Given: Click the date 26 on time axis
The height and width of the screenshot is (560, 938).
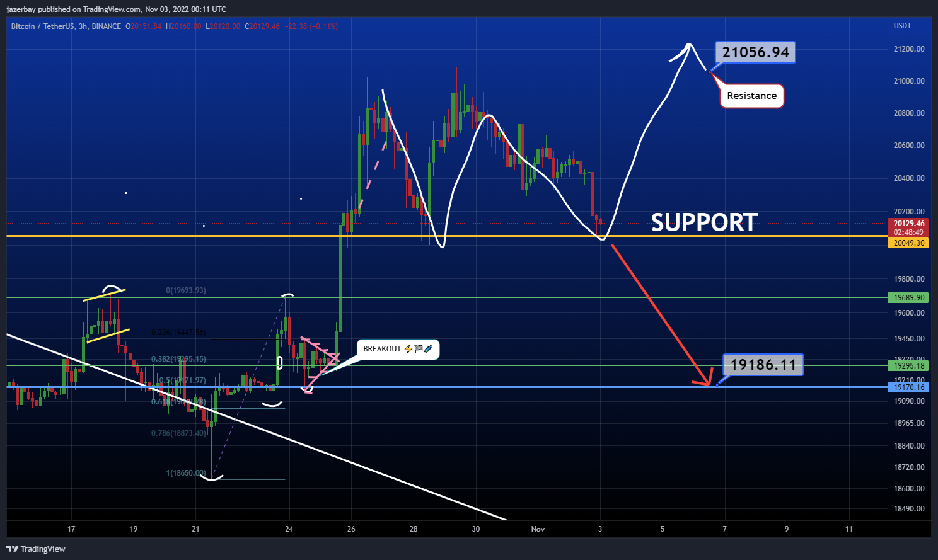Looking at the screenshot, I should coord(351,529).
